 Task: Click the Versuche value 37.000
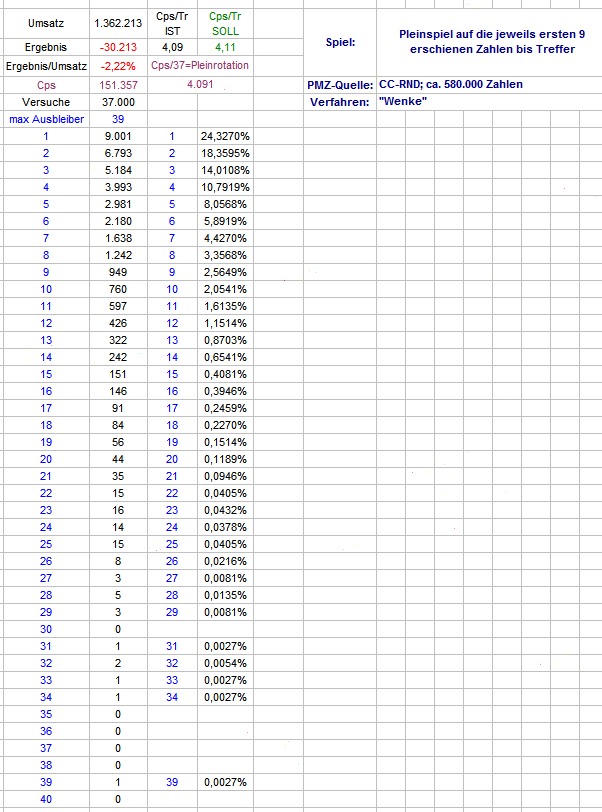pos(118,102)
